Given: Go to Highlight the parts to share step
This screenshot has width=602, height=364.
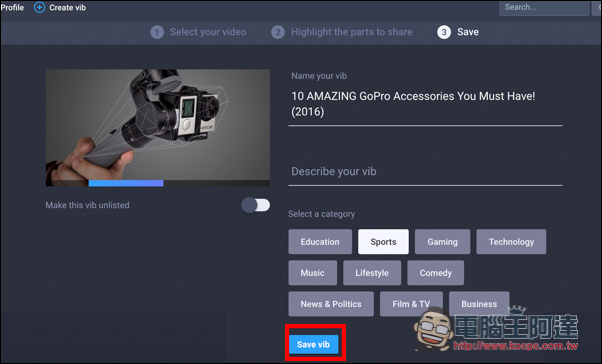Looking at the screenshot, I should click(x=352, y=32).
